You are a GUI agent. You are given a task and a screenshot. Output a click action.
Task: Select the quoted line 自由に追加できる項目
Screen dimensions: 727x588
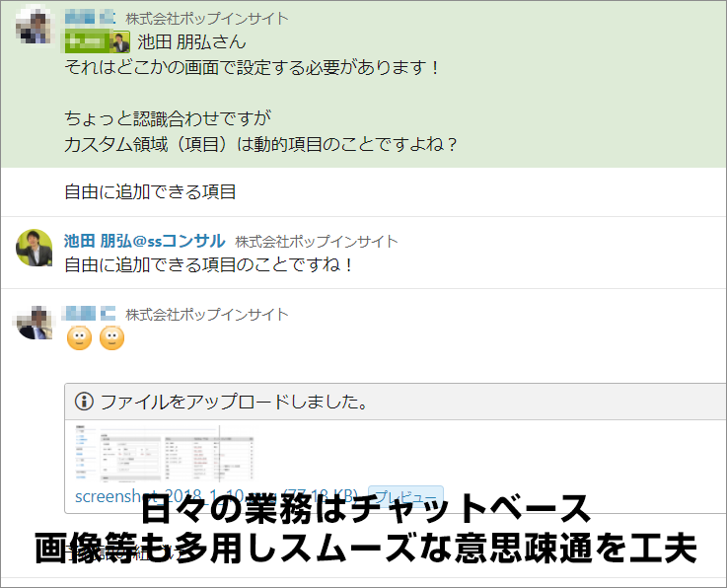[150, 191]
